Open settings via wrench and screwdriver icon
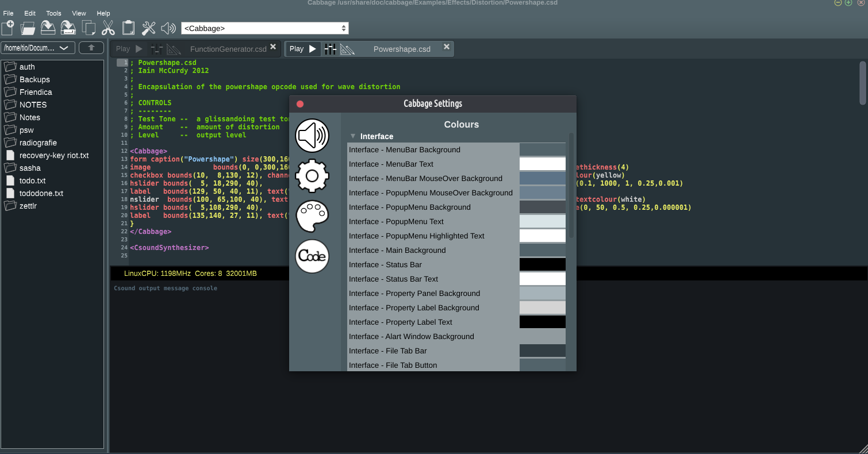The width and height of the screenshot is (868, 454). 149,28
